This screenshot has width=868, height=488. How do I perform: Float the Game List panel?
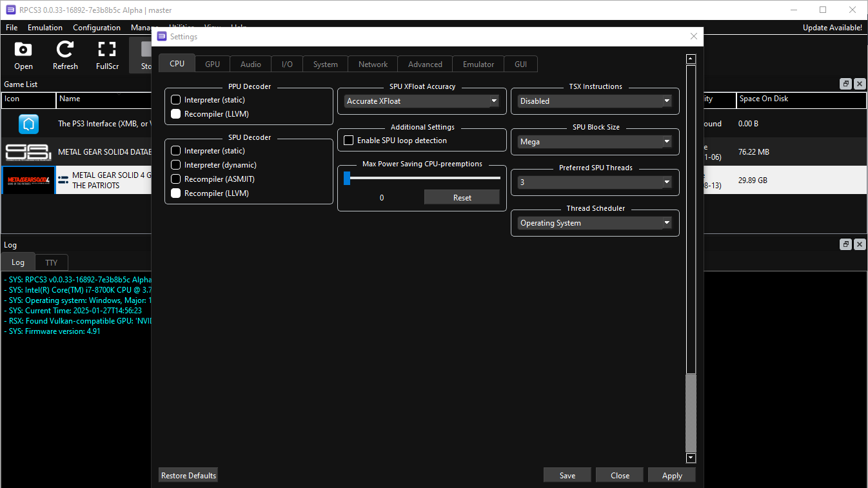(x=845, y=84)
